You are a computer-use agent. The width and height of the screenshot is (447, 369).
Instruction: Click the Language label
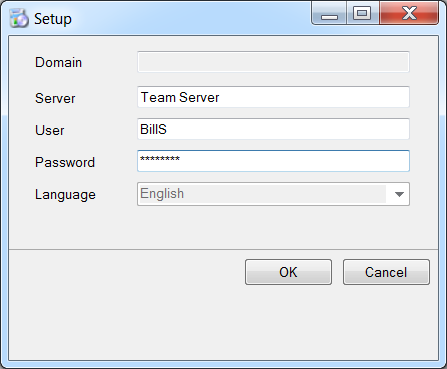coord(65,195)
